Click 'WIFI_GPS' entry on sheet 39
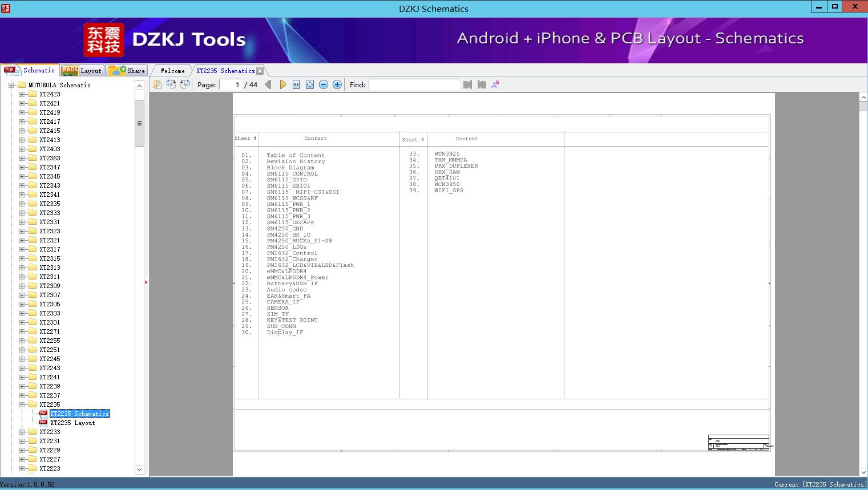The width and height of the screenshot is (868, 490). pyautogui.click(x=449, y=191)
